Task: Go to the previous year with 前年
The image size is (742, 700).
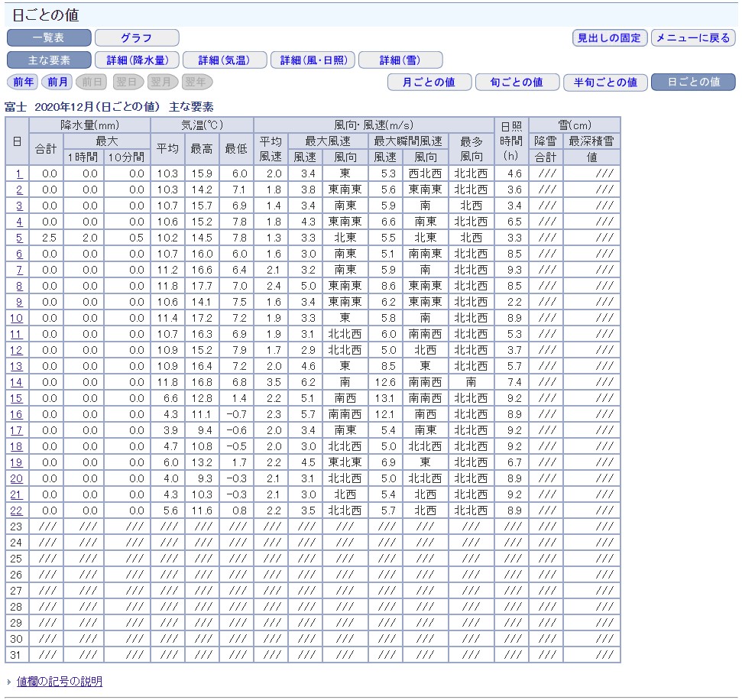Action: point(23,82)
